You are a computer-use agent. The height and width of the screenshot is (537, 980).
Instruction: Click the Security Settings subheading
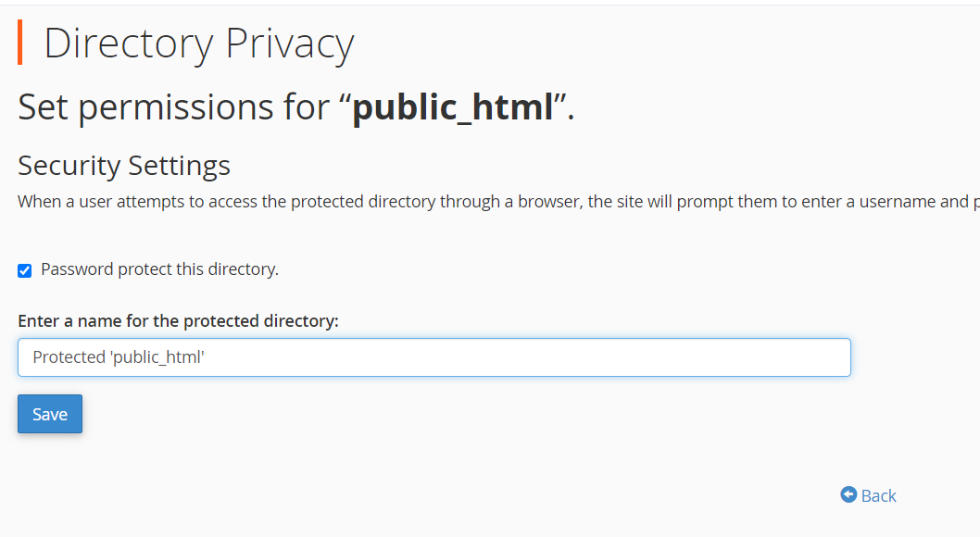tap(124, 166)
